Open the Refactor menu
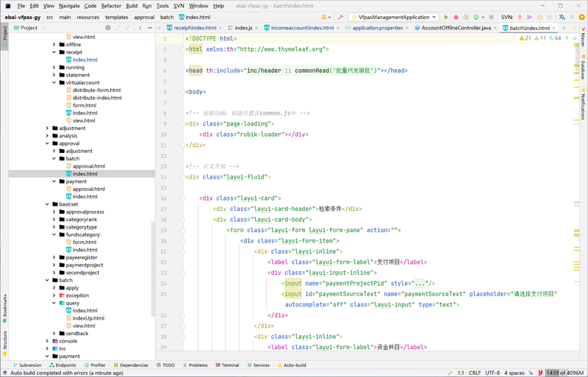 pos(111,5)
